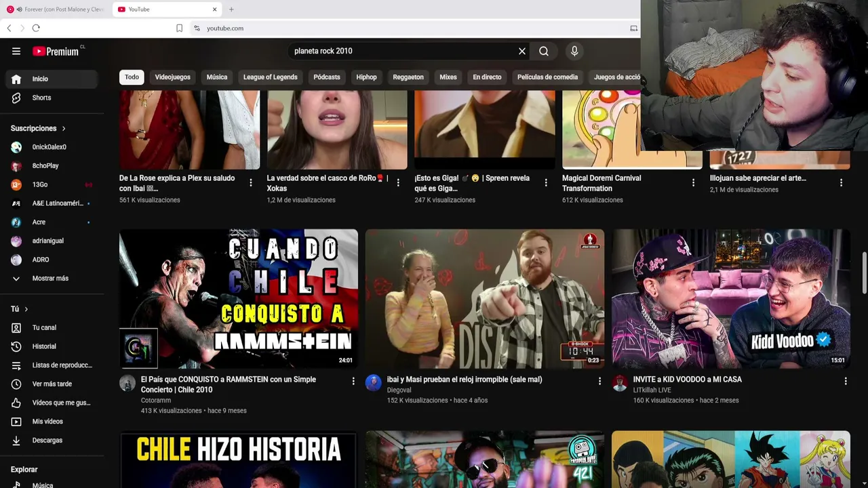Select the Reggaeton filter chip
The width and height of the screenshot is (868, 488).
[x=408, y=77]
